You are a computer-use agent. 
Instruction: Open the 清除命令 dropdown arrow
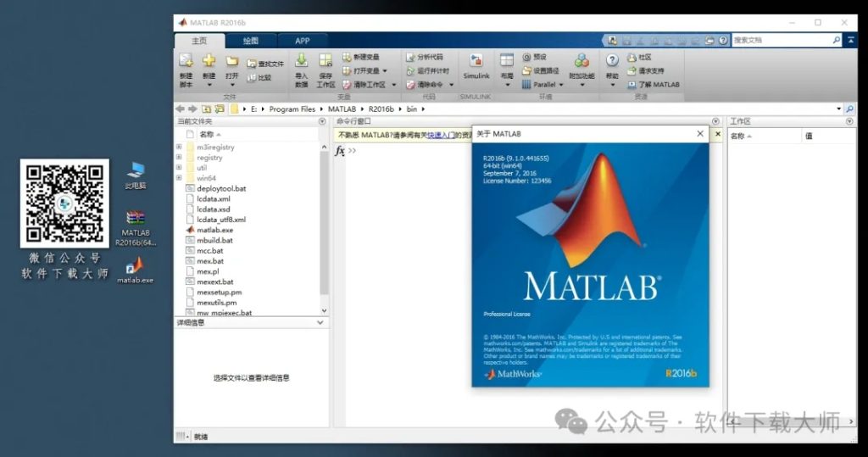click(x=451, y=85)
